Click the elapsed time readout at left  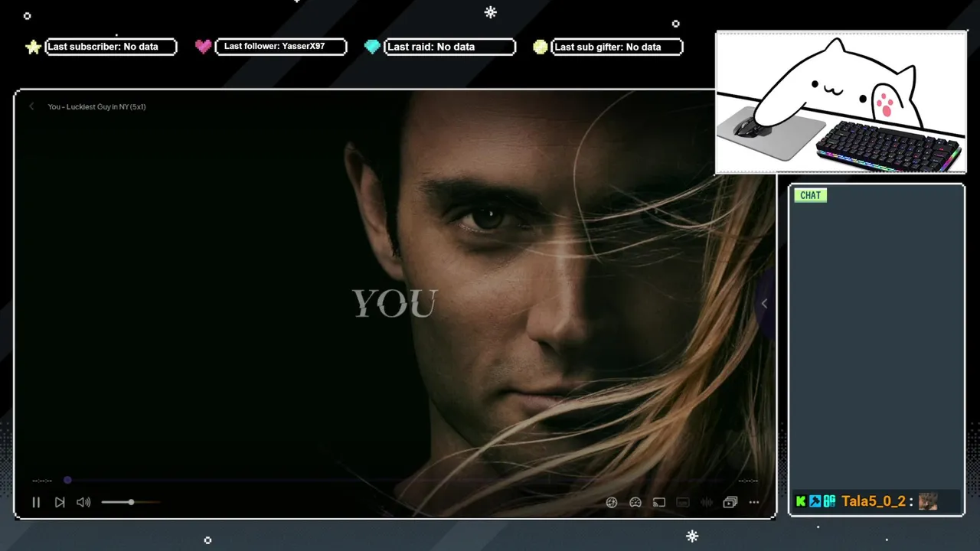[42, 481]
